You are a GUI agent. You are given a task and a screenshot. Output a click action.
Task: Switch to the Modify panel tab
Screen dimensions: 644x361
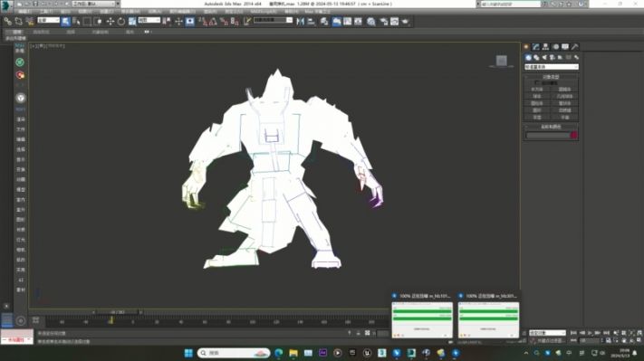point(536,47)
